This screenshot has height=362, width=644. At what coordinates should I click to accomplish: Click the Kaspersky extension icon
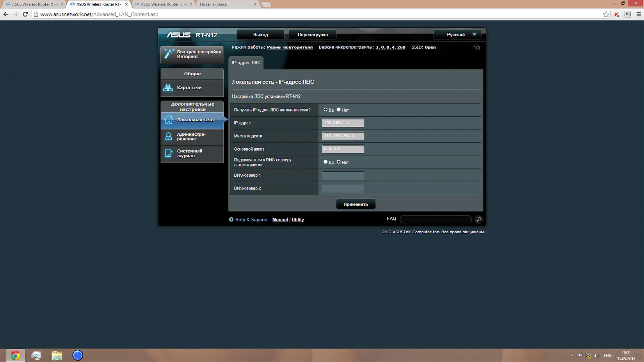click(617, 14)
